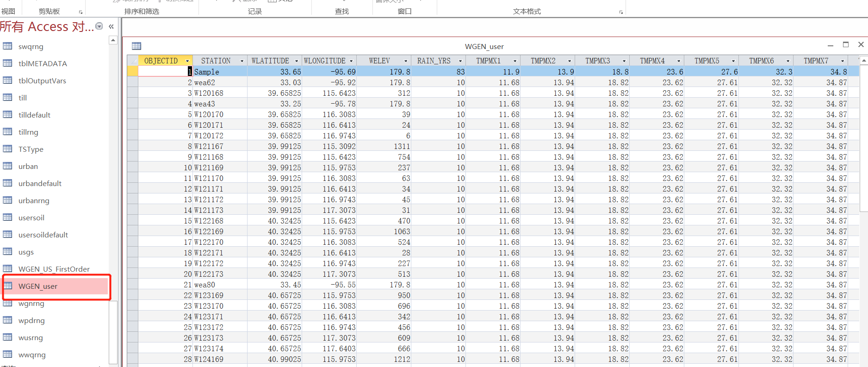Click the WELEV cell 1063

click(x=384, y=231)
